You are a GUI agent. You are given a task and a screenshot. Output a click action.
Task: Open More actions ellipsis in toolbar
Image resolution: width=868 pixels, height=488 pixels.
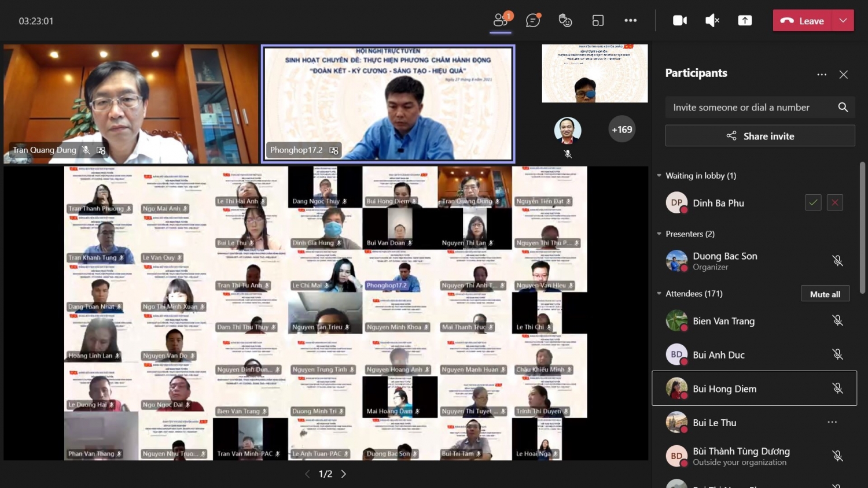[x=630, y=21]
